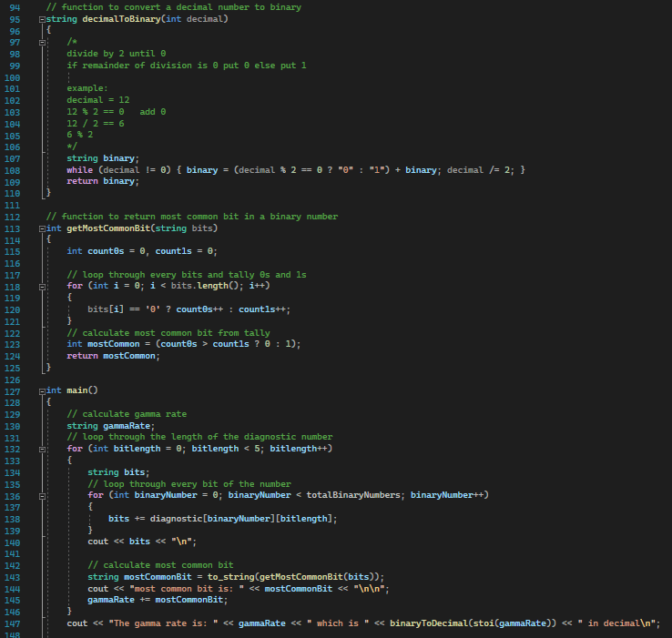Viewport: 672px width, 638px height.
Task: Collapse the comment block inside decimalToBinary
Action: click(x=43, y=42)
